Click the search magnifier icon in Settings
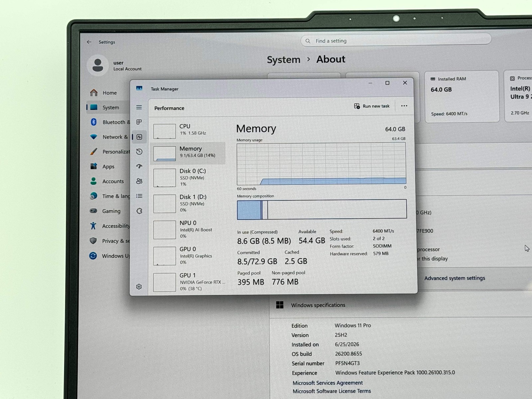Screen dimensions: 532x399 click(x=308, y=41)
